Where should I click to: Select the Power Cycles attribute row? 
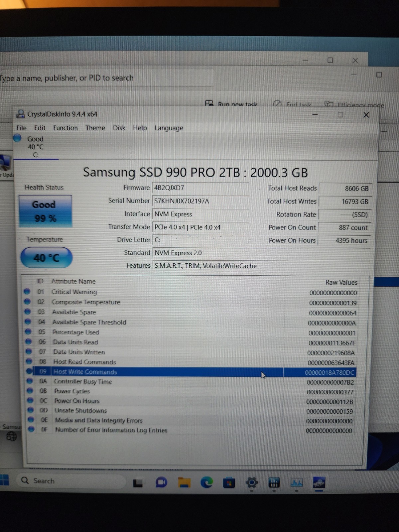tap(191, 391)
